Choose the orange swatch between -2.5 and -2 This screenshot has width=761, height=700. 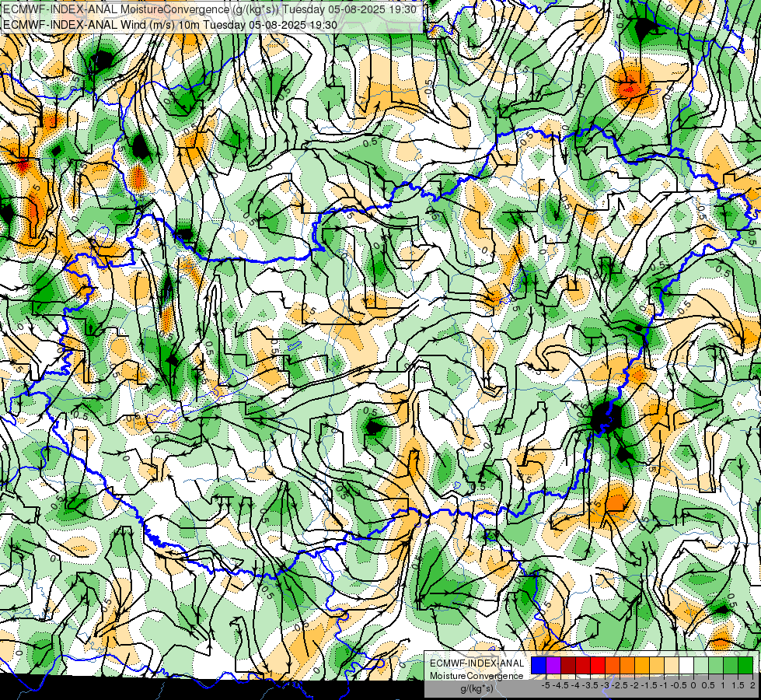[x=627, y=665]
